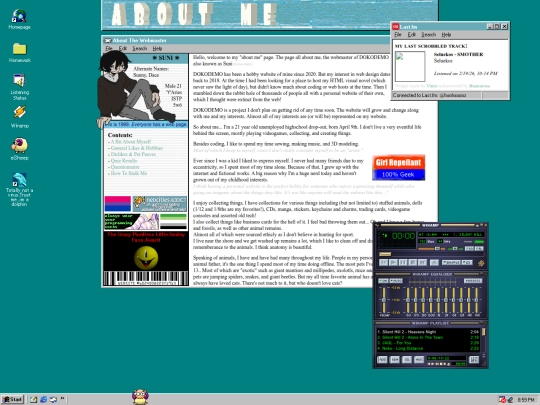Expand the quick launch overflow chevron

[62, 398]
